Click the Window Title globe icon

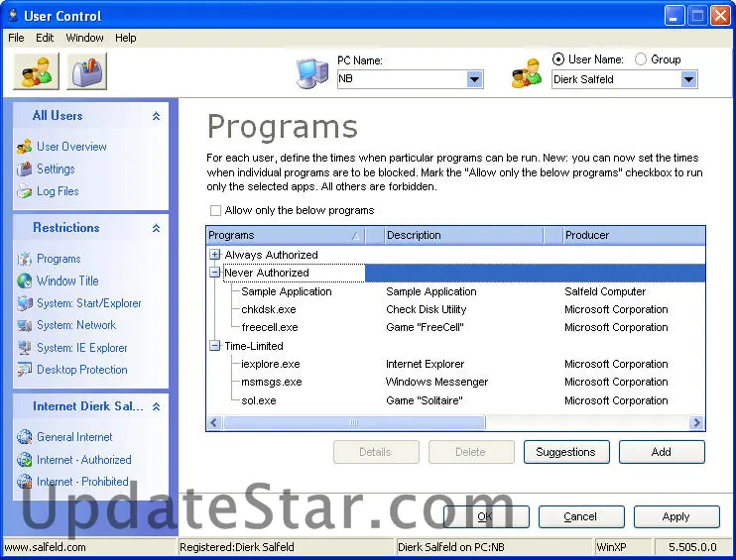tap(25, 280)
